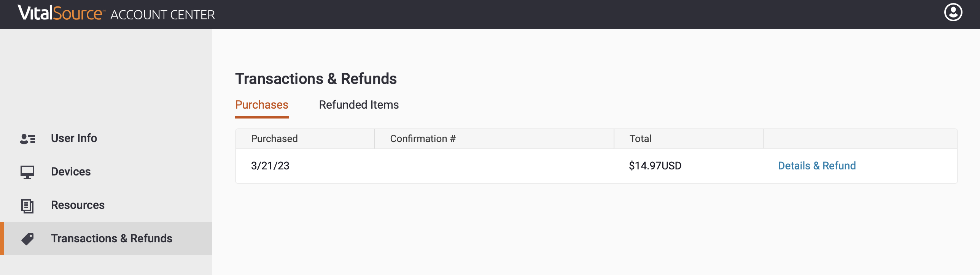Click the VitalSource logo
This screenshot has height=275, width=980.
coord(61,13)
